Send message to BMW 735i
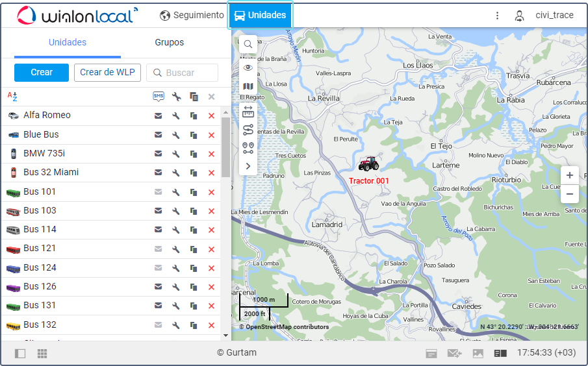This screenshot has width=588, height=366. coord(159,154)
